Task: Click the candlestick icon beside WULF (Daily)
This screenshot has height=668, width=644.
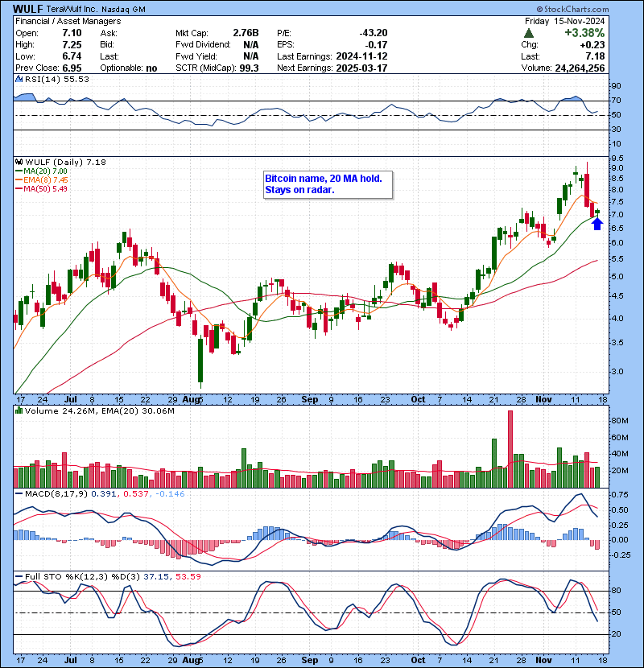Action: (19, 162)
